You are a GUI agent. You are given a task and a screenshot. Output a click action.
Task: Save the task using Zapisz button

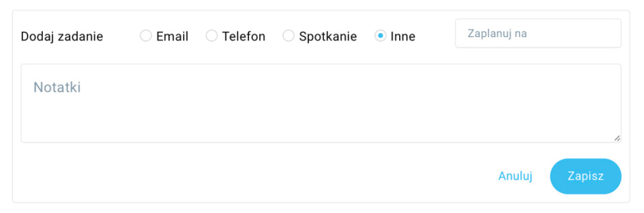coord(586,176)
